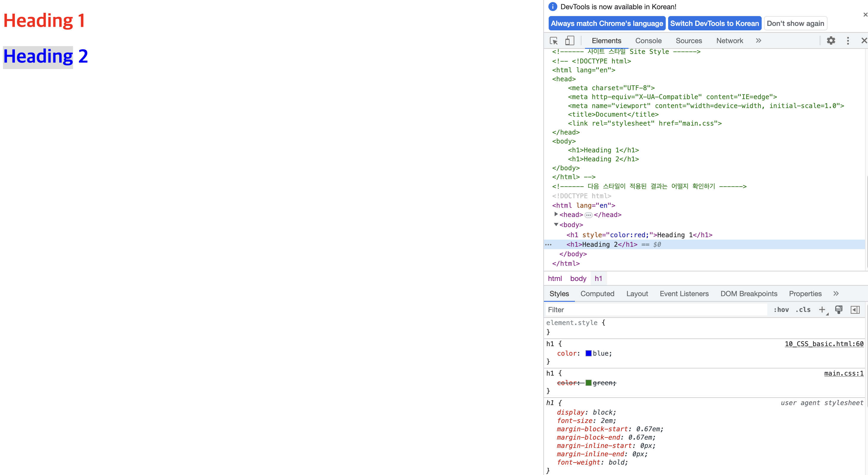Toggle the :hov element state button
This screenshot has width=868, height=475.
(x=781, y=310)
